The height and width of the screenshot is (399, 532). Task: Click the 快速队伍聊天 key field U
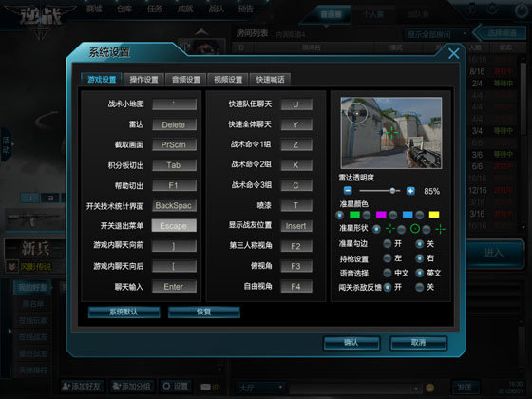[296, 104]
